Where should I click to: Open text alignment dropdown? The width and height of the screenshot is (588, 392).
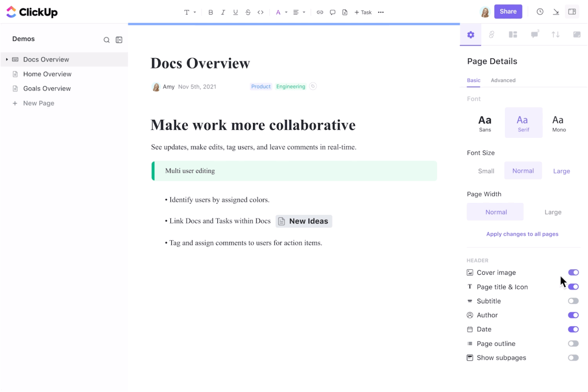pos(299,12)
